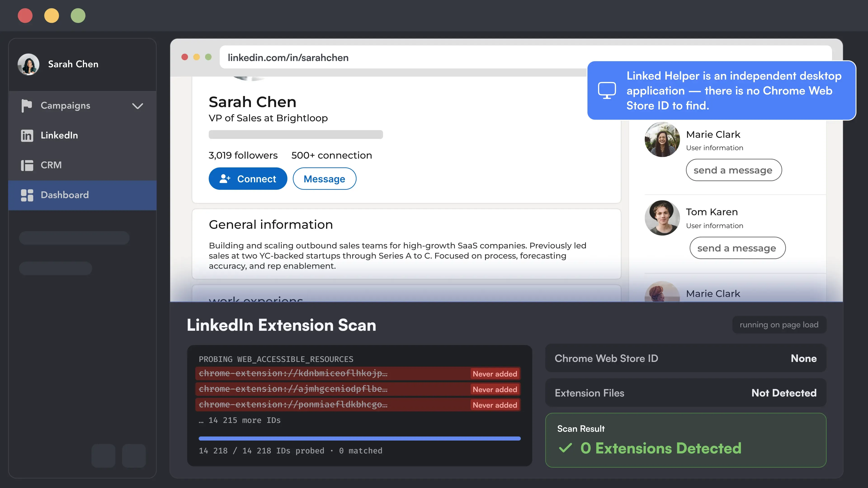
Task: Click the Campaigns flag icon
Action: [26, 106]
